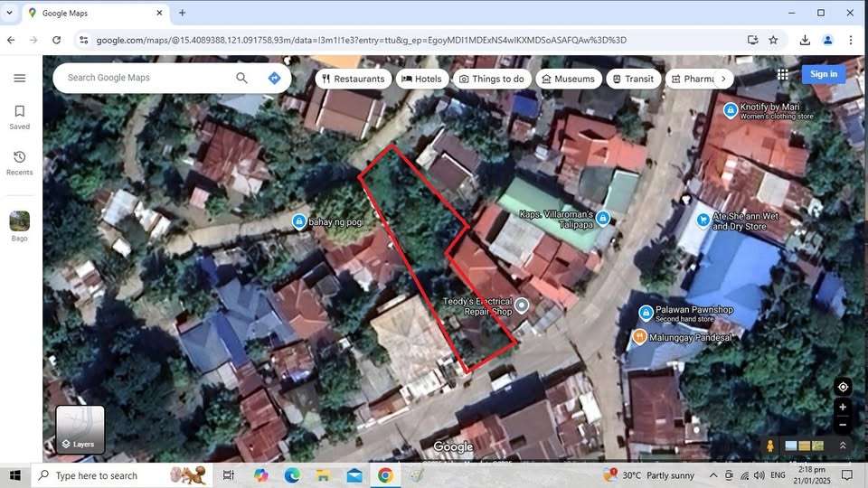Select the Pharmacies category chip
Viewport: 868px width, 488px height.
tap(693, 80)
